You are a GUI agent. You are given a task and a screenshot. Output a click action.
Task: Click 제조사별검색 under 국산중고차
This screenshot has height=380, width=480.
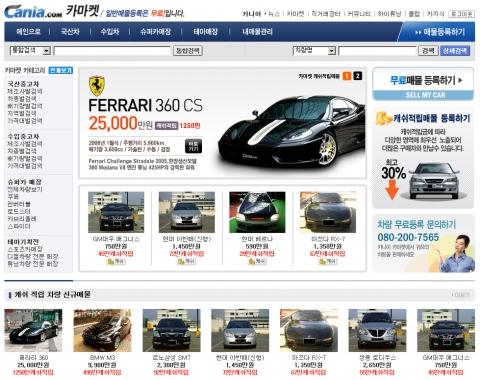point(25,91)
